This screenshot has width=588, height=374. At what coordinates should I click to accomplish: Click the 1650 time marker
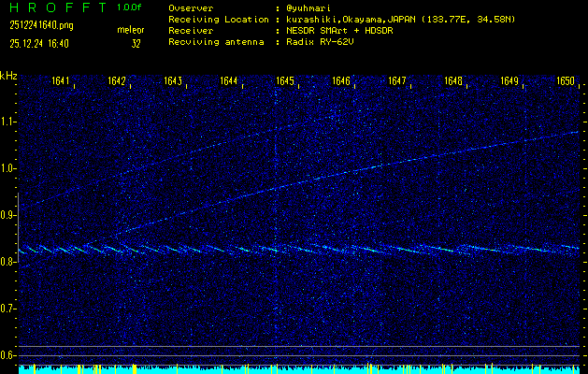(x=566, y=81)
